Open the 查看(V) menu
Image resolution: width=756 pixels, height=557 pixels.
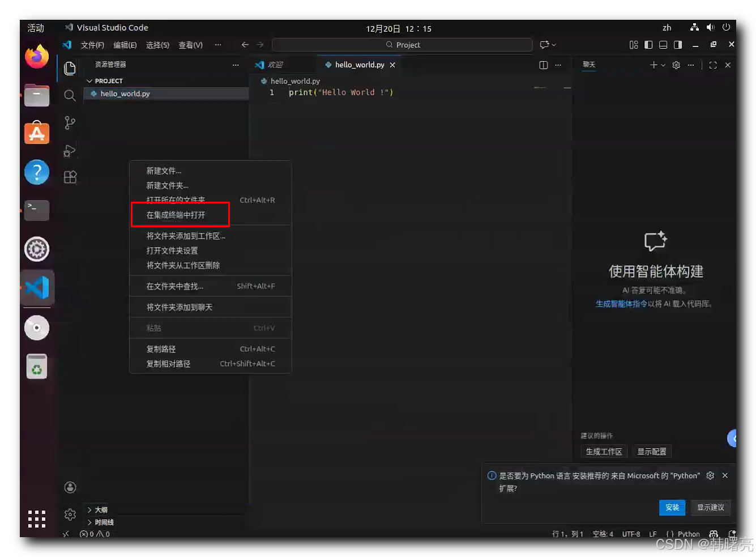[190, 45]
